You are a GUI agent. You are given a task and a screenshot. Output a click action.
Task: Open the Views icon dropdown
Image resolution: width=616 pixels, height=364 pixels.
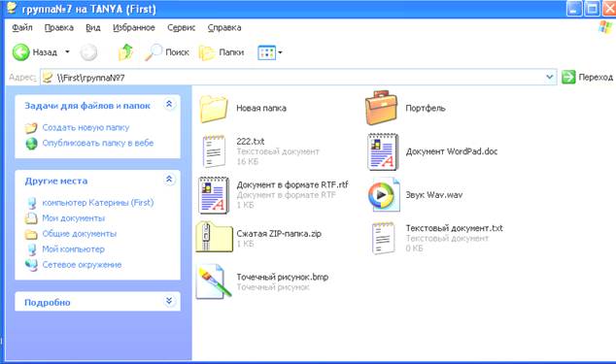click(x=270, y=52)
